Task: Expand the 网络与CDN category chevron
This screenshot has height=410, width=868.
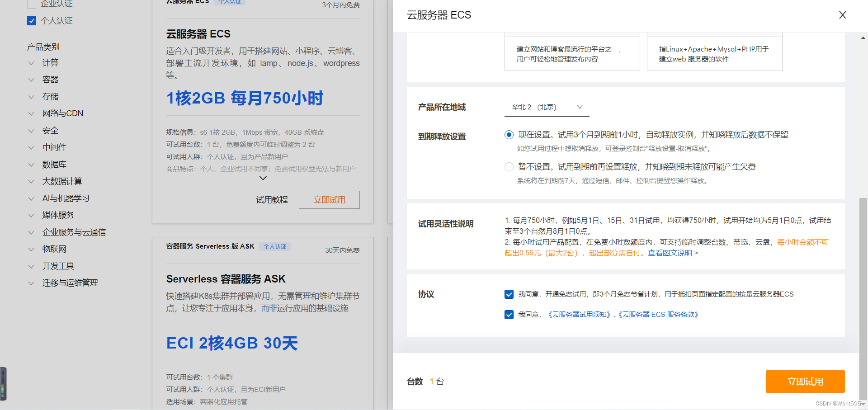Action: tap(31, 113)
